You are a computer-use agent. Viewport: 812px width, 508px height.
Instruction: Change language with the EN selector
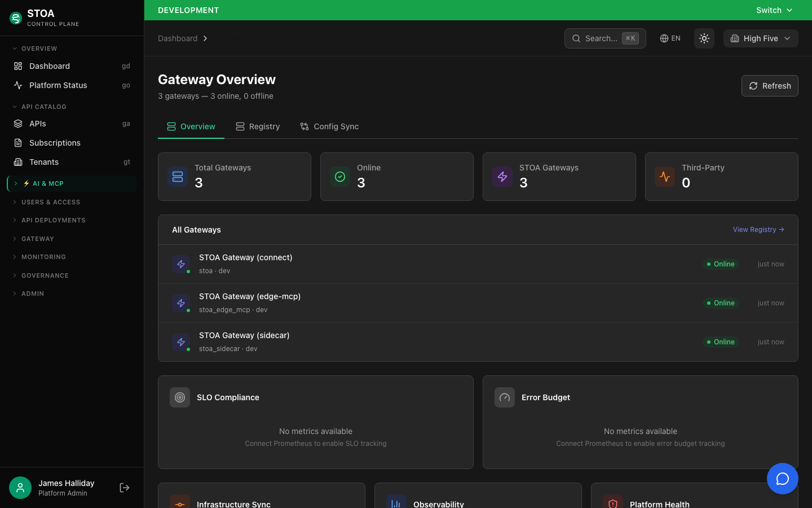[x=670, y=38]
